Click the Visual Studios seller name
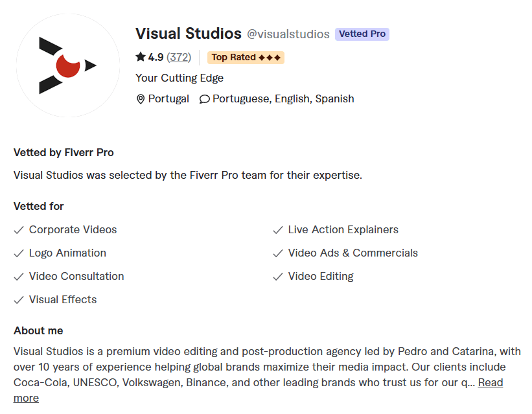 pyautogui.click(x=188, y=34)
